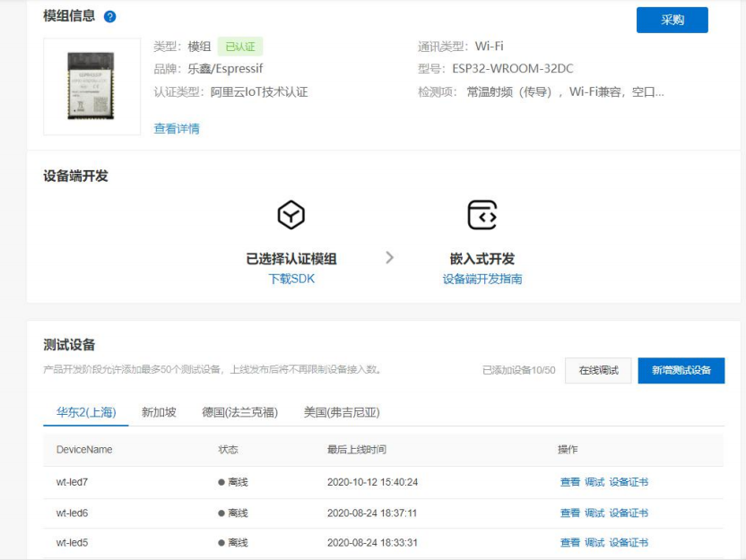Image resolution: width=746 pixels, height=560 pixels.
Task: Open the 设备端开发指南 guide link
Action: tap(481, 279)
